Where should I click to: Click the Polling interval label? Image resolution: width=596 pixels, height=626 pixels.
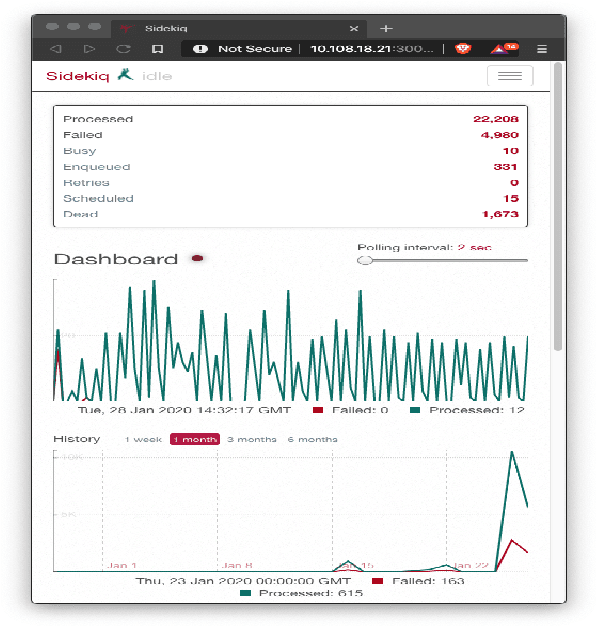405,248
